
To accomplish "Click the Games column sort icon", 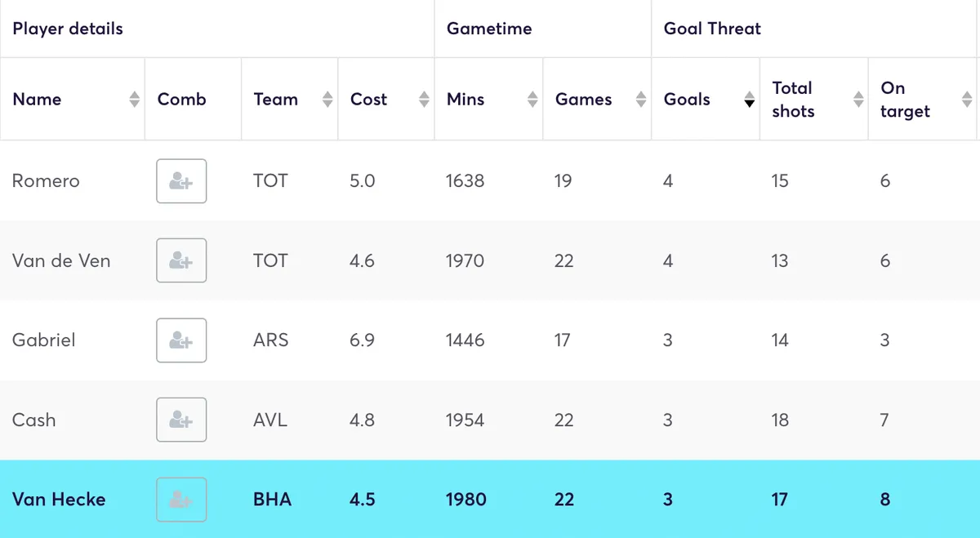I will click(642, 99).
